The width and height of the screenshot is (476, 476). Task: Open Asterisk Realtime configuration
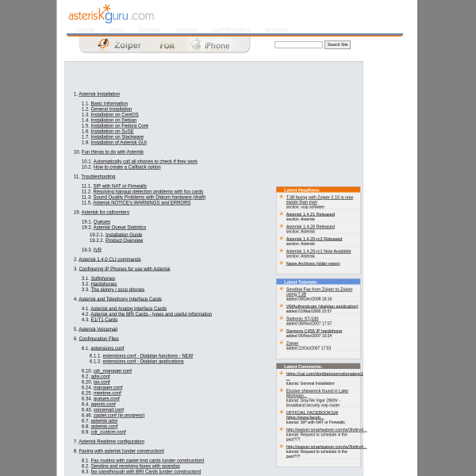click(111, 441)
